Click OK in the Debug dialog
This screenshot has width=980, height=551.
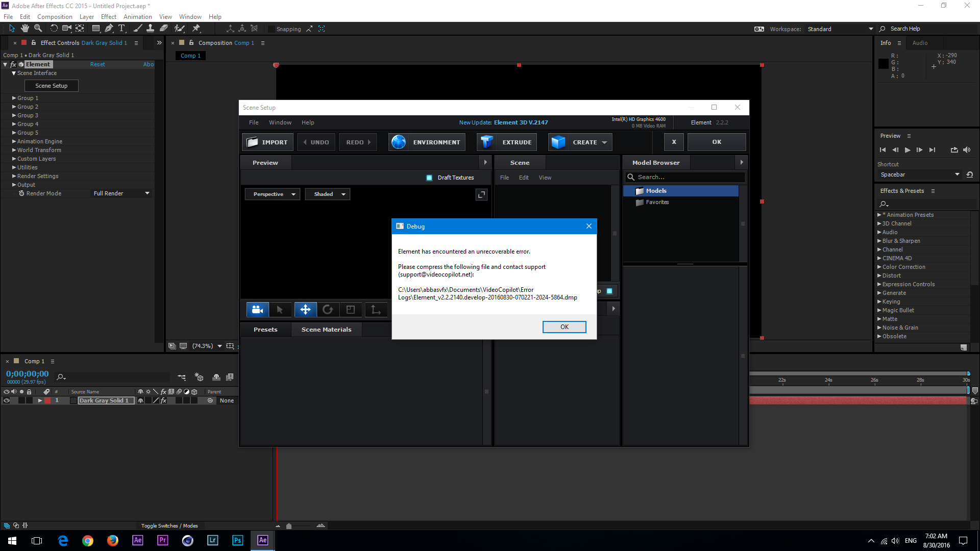coord(564,327)
